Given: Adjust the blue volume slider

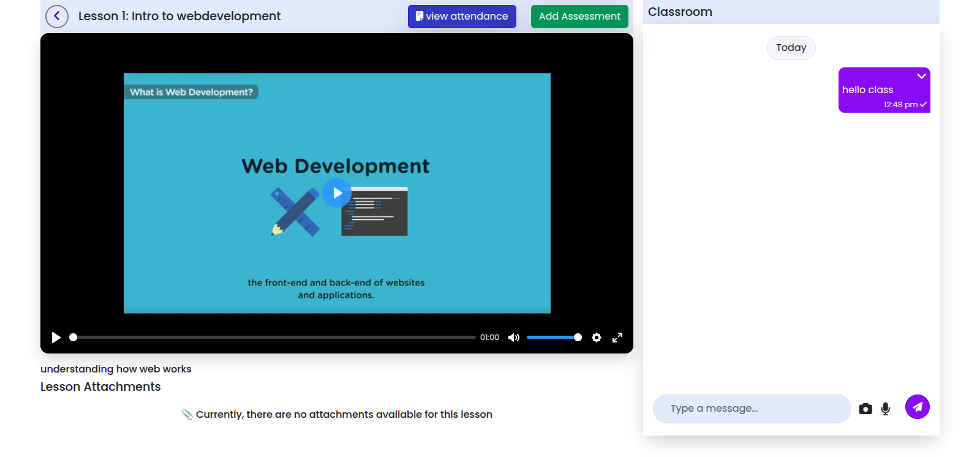Looking at the screenshot, I should (554, 338).
